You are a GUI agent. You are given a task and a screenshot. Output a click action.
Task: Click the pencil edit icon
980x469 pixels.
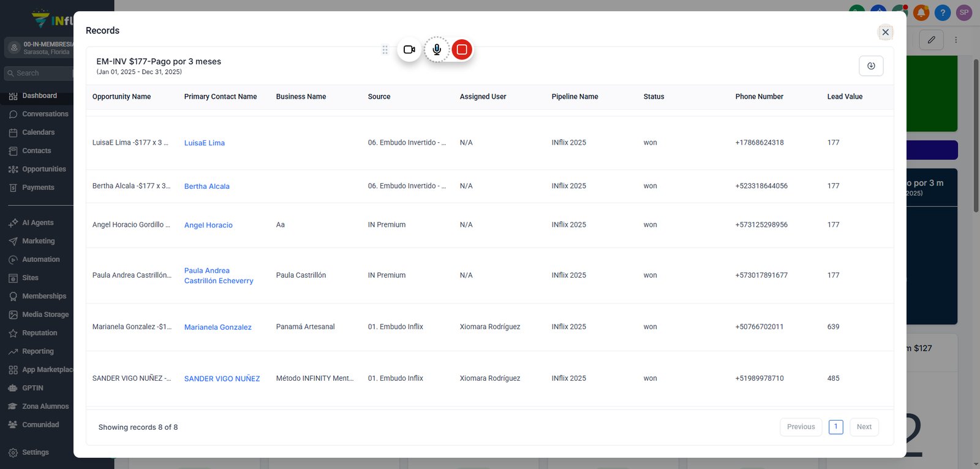[x=931, y=40]
